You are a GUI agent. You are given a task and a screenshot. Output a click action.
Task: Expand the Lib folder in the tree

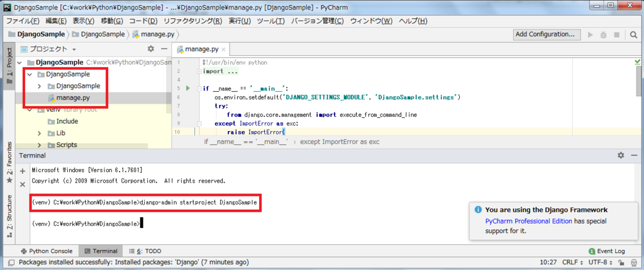tap(39, 133)
